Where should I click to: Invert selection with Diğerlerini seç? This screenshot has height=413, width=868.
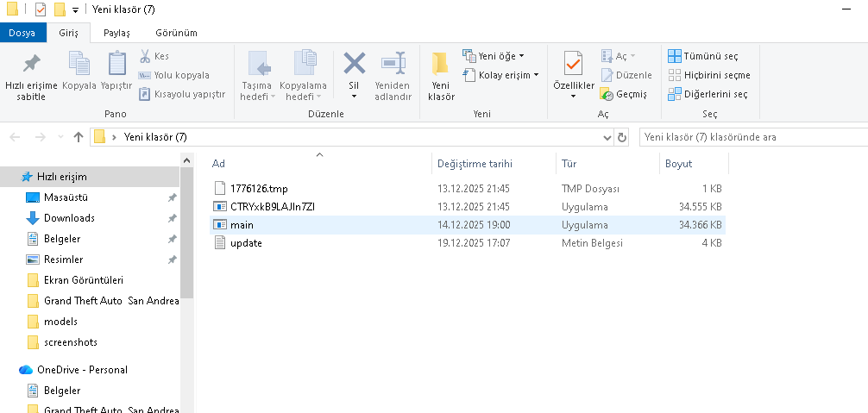coord(708,94)
